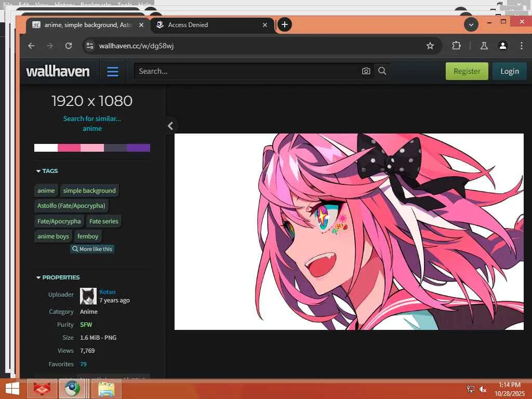Open Chrome three-dot menu
Viewport: 532px width, 399px height.
coord(522,46)
